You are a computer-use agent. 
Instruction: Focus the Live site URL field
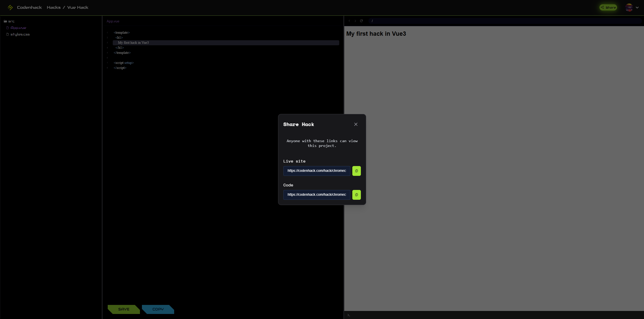click(x=316, y=171)
